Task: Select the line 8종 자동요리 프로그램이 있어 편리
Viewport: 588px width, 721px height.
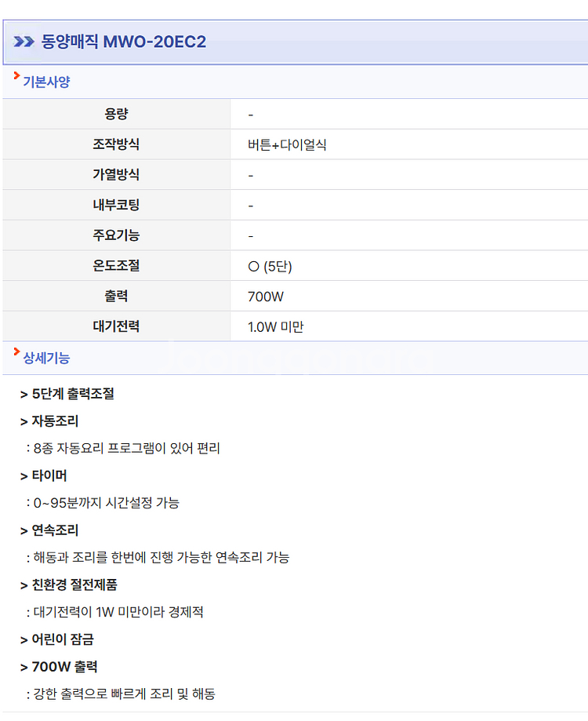Action: tap(127, 448)
